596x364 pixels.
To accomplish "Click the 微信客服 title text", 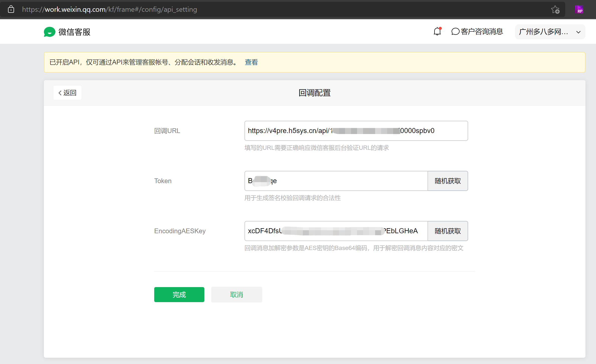I will (x=74, y=32).
